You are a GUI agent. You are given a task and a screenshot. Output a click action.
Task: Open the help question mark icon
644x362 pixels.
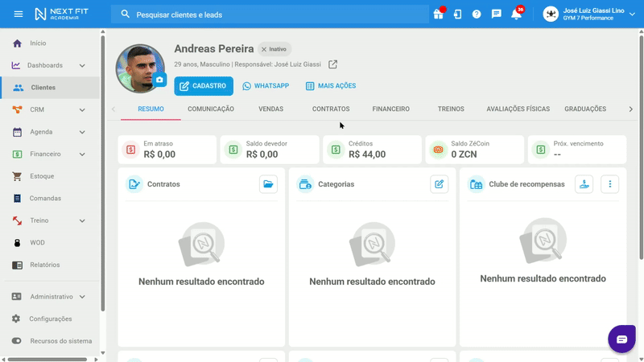point(477,14)
